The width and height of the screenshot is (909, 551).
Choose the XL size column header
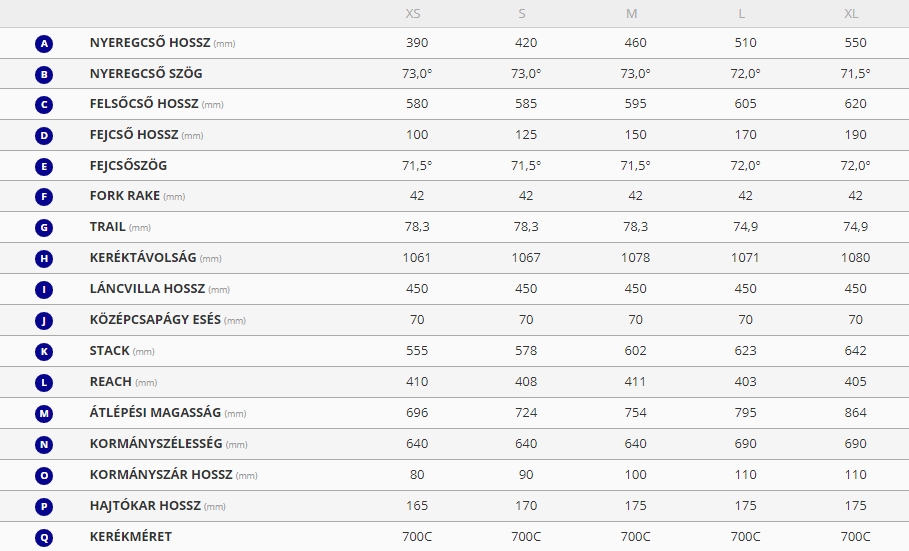[x=852, y=14]
